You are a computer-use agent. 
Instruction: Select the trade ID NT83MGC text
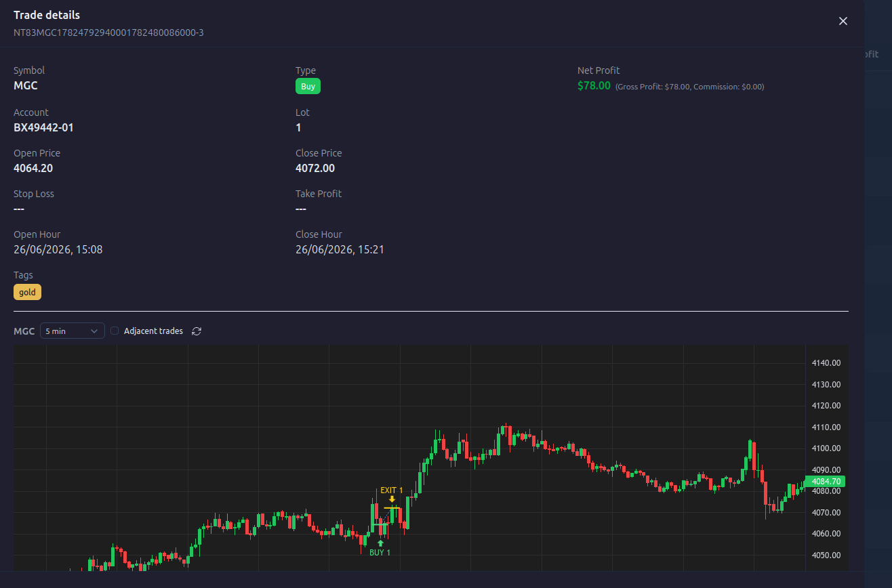pyautogui.click(x=108, y=33)
